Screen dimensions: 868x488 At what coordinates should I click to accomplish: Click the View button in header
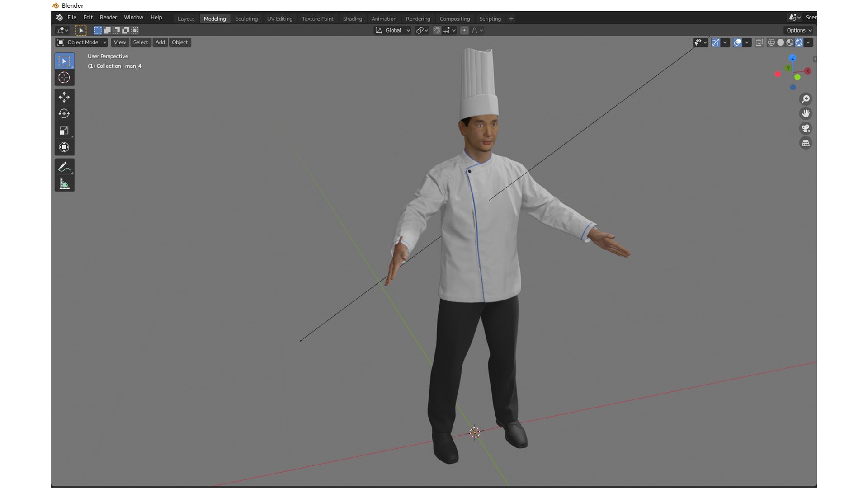(x=120, y=42)
